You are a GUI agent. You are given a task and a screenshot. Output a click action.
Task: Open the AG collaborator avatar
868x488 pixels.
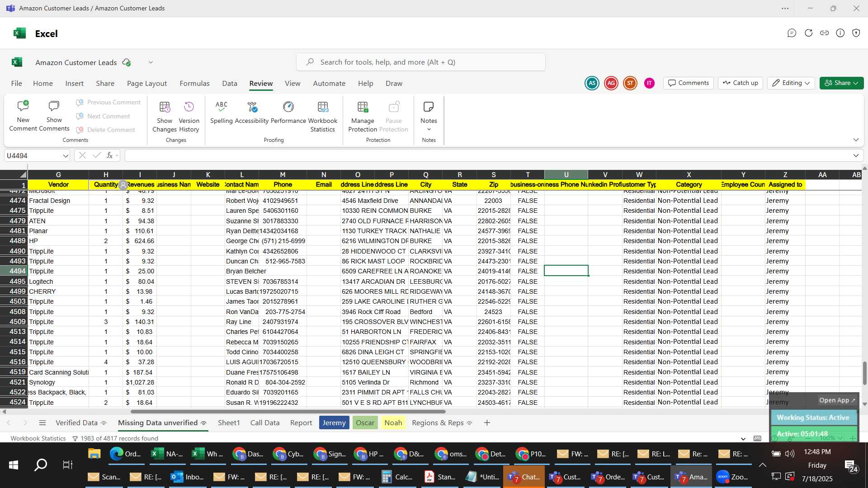pos(611,83)
